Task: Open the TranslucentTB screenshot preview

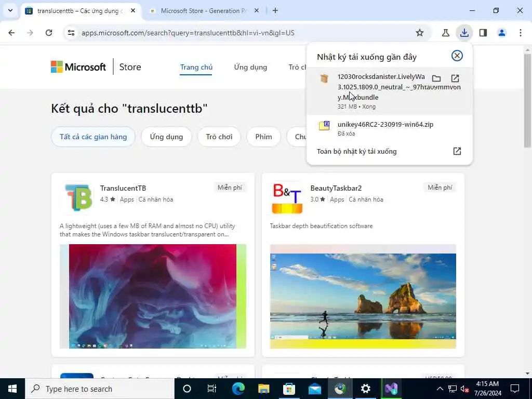Action: pos(153,296)
